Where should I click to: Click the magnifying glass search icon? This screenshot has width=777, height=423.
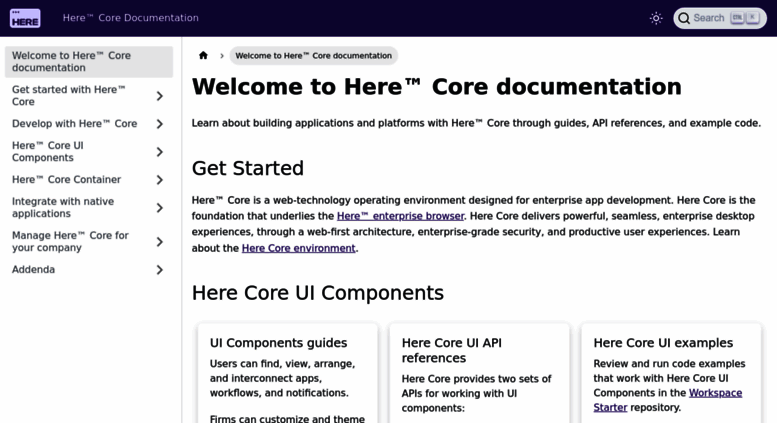[684, 18]
